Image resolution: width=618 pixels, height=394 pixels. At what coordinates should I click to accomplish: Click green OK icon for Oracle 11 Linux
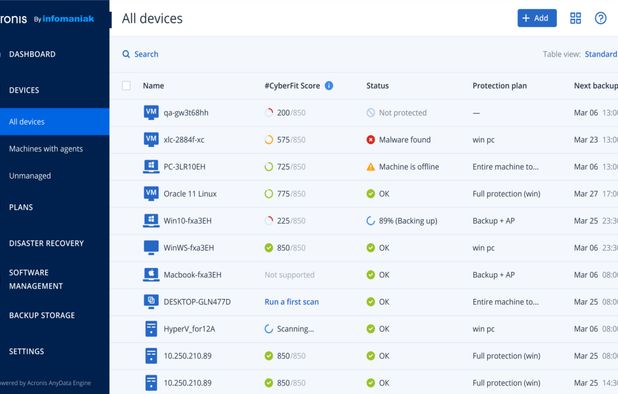point(370,193)
